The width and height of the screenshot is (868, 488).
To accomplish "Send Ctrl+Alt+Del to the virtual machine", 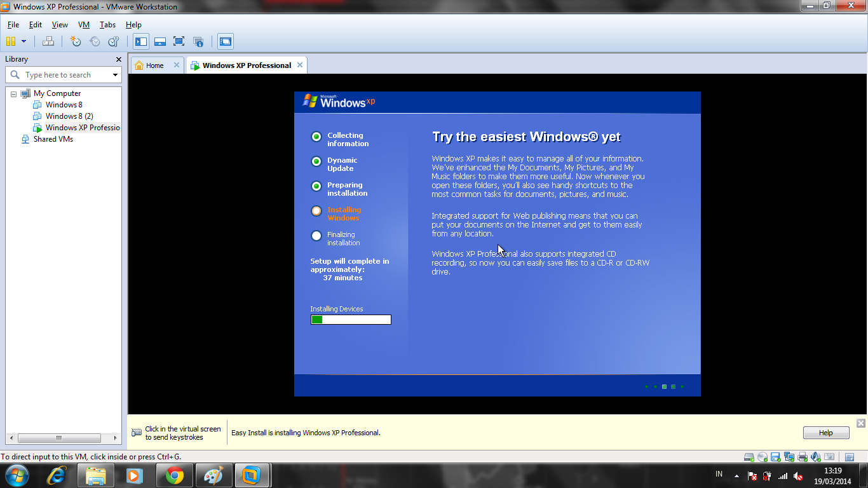I will tap(48, 41).
